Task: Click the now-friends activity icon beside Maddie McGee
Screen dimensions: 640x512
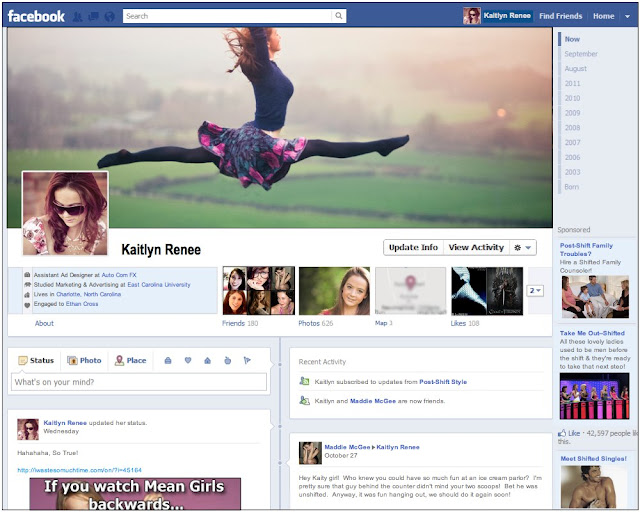Action: [304, 401]
